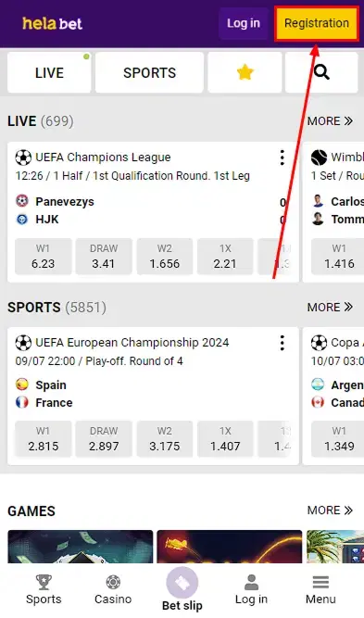Screen dimensions: 364x618
Task: Go to helabet logo home
Action: [x=53, y=24]
